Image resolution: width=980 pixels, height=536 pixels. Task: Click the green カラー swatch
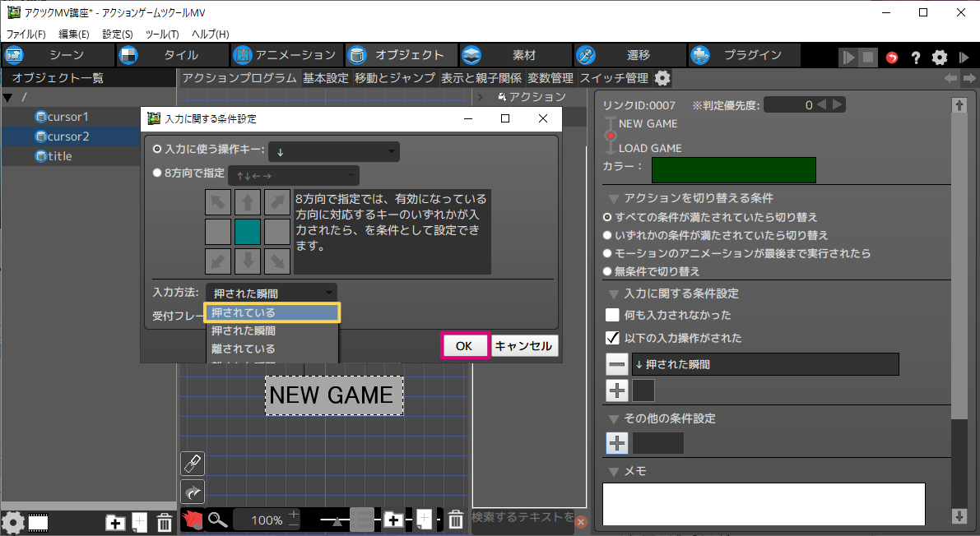[733, 170]
